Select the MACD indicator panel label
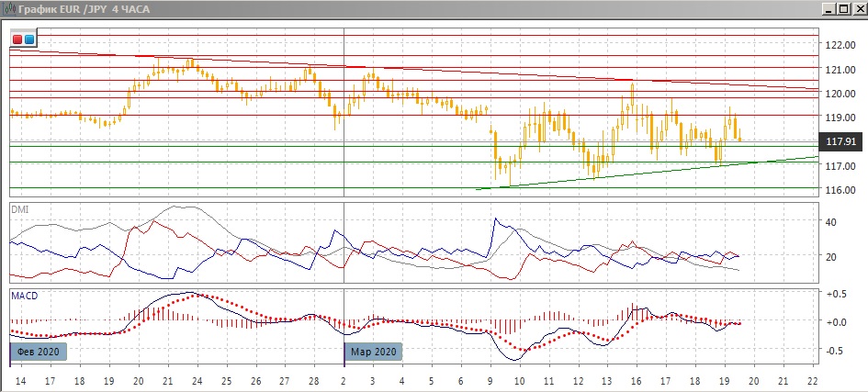The image size is (868, 392). pos(23,296)
